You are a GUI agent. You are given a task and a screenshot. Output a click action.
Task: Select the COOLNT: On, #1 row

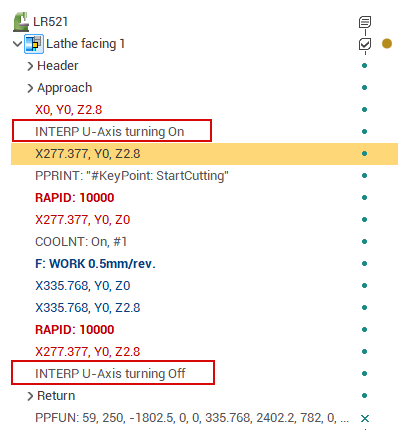pos(81,242)
